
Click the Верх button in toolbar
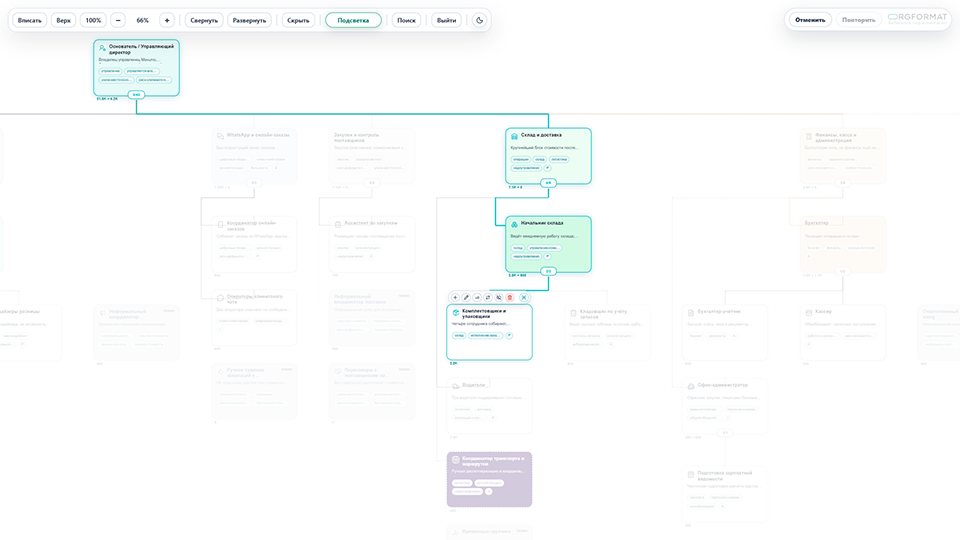coord(63,20)
